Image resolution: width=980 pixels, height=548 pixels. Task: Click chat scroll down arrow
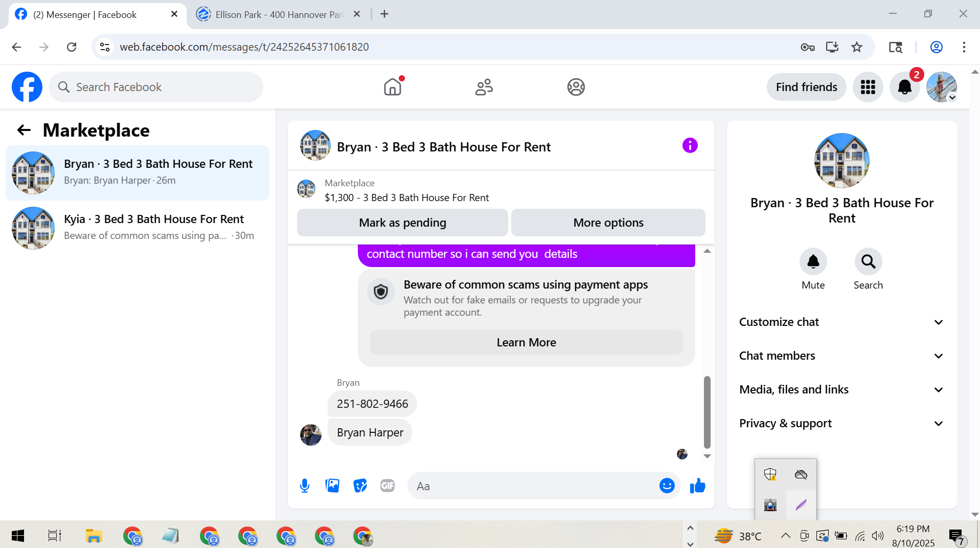(x=707, y=456)
